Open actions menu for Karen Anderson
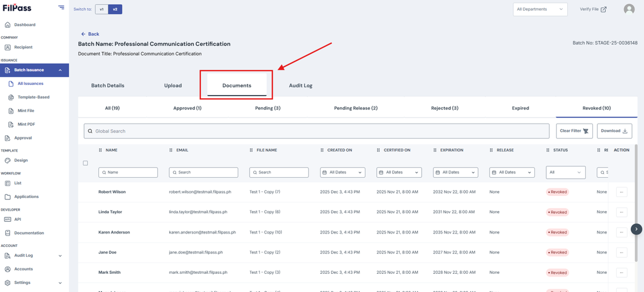Image resolution: width=644 pixels, height=292 pixels. click(x=621, y=232)
